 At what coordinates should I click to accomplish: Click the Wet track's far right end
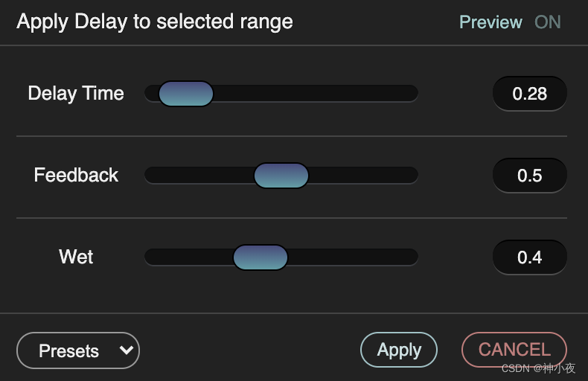[x=412, y=257]
